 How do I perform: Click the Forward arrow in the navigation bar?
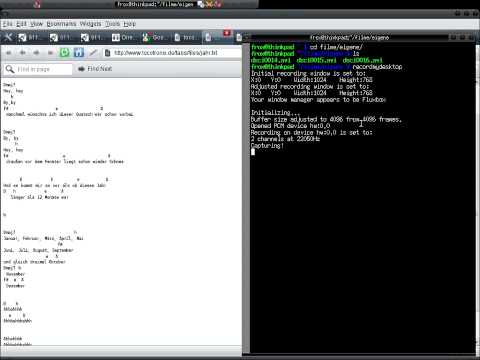pyautogui.click(x=36, y=53)
